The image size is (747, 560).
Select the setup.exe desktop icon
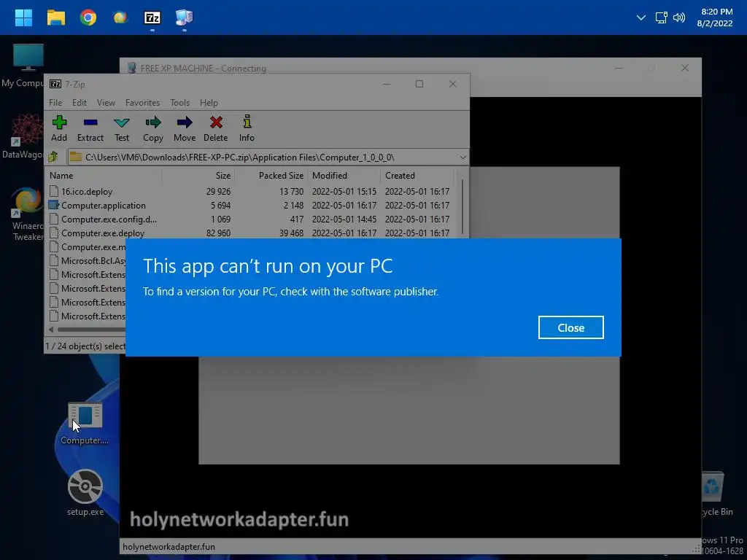(85, 493)
